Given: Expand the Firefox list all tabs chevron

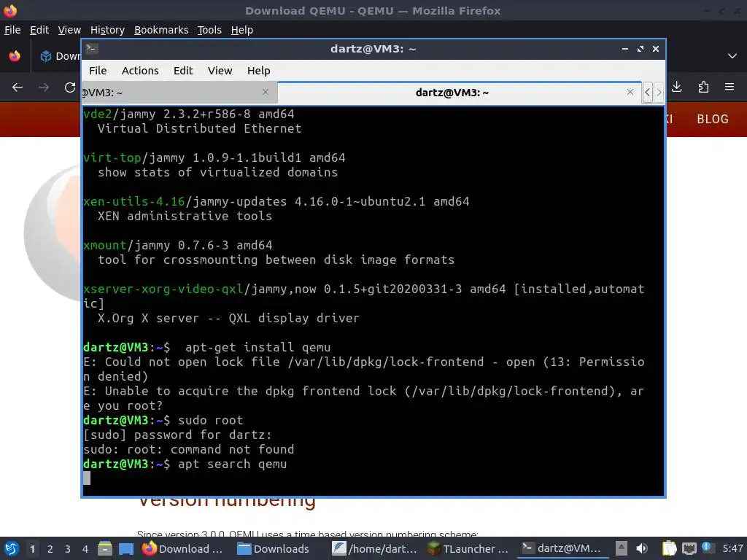Looking at the screenshot, I should [732, 56].
